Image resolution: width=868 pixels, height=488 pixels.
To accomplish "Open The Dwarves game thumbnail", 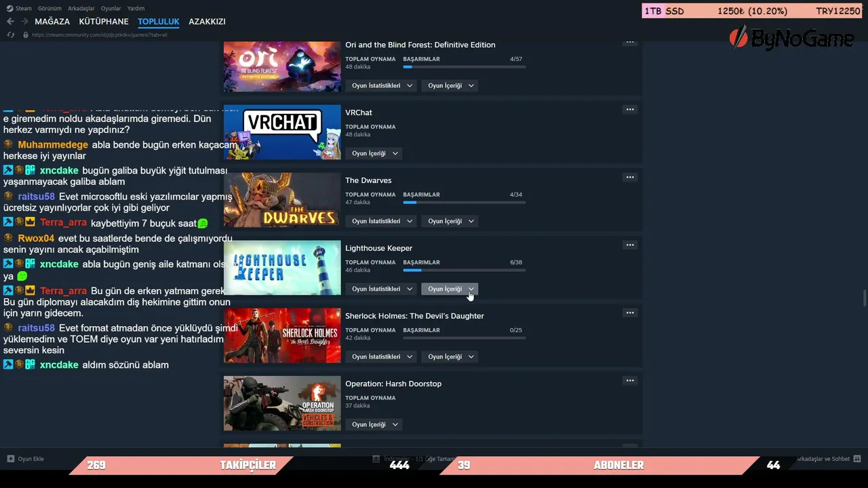I will [282, 200].
